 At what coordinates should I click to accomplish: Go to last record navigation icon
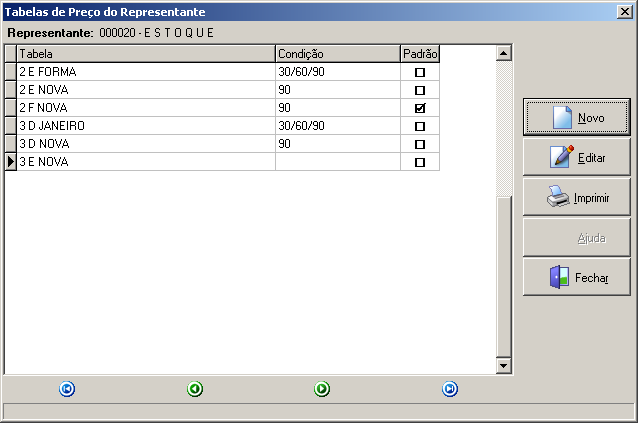pyautogui.click(x=450, y=389)
